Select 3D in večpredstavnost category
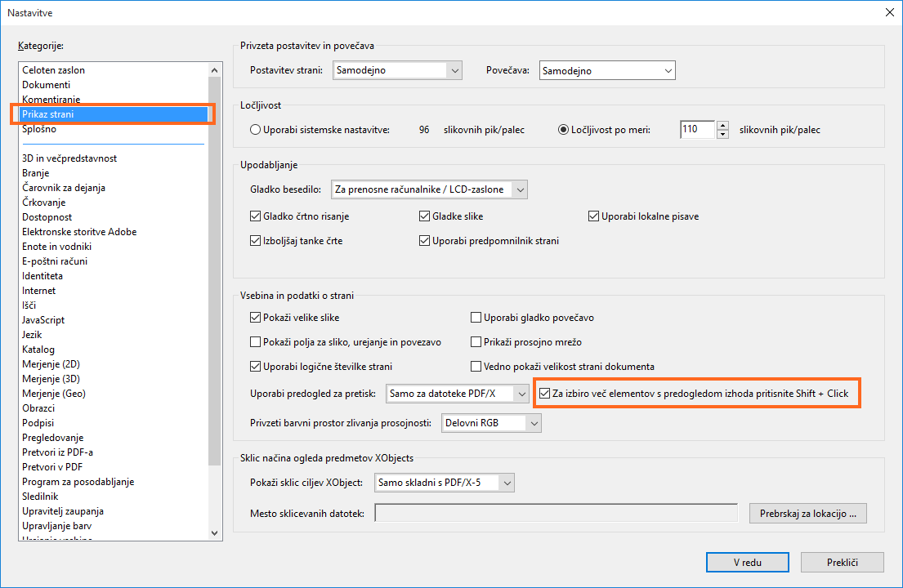The image size is (903, 588). (x=69, y=158)
